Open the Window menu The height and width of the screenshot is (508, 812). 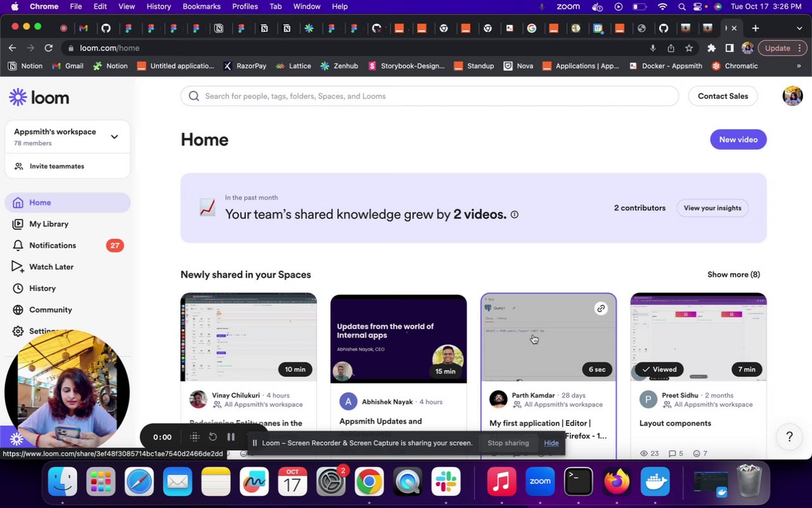306,6
